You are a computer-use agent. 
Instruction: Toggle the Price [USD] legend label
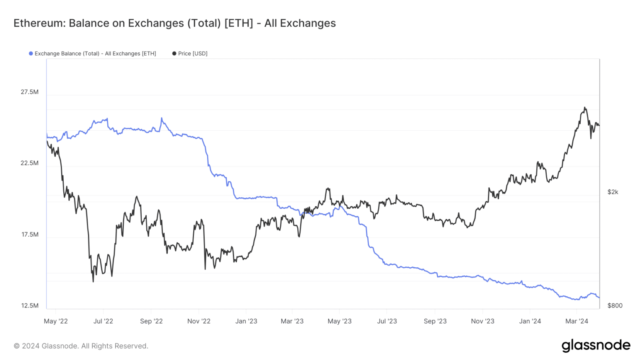(193, 54)
